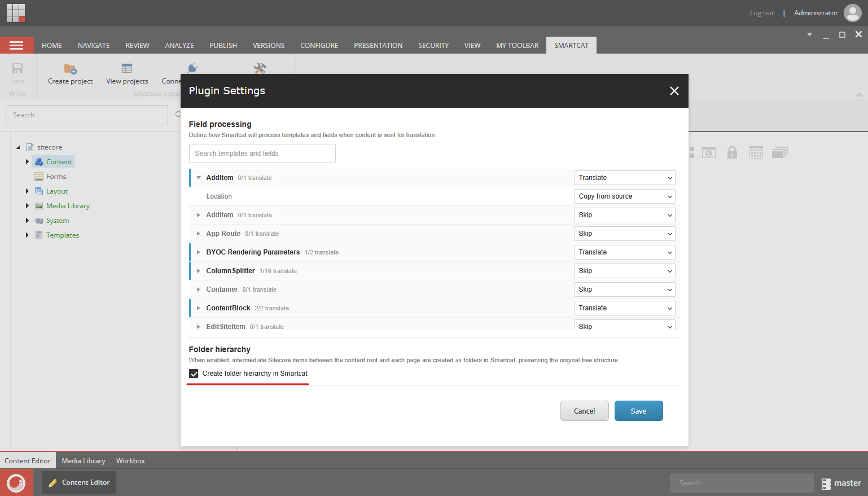The image size is (868, 496).
Task: Expand the App Route template row
Action: click(199, 234)
